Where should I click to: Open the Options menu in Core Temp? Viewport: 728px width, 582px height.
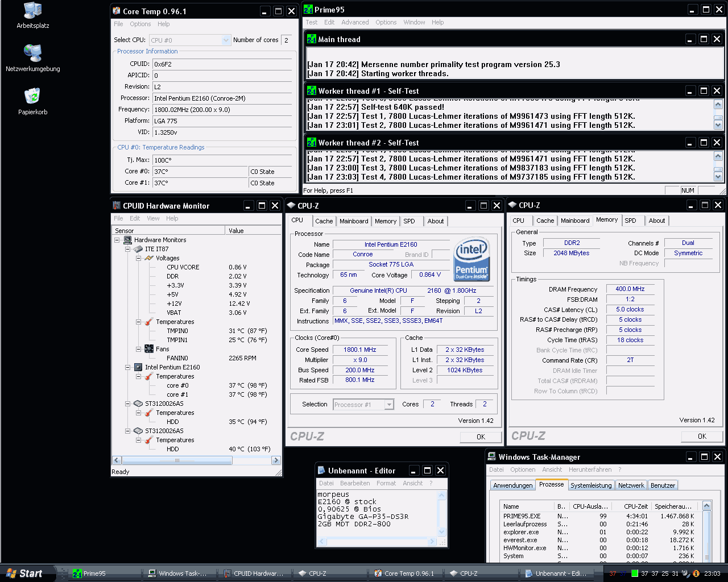140,24
